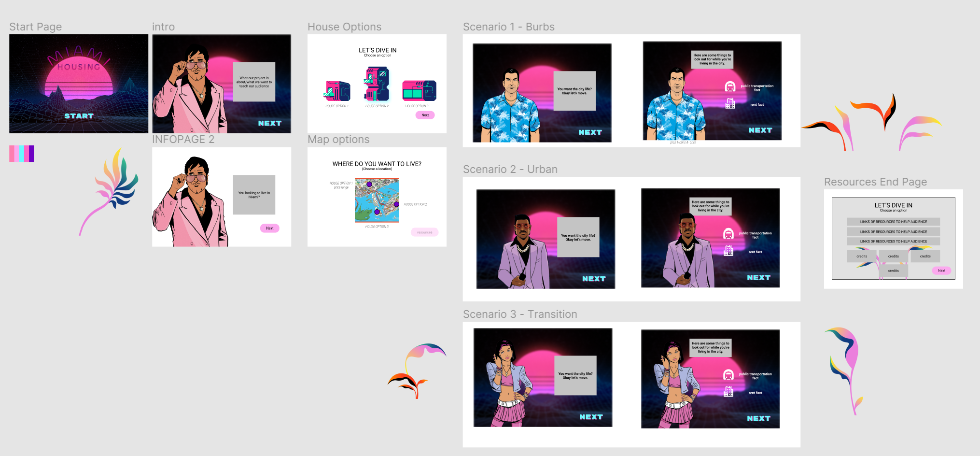
Task: Click the MIAMI HOUSING neon title
Action: (x=79, y=59)
